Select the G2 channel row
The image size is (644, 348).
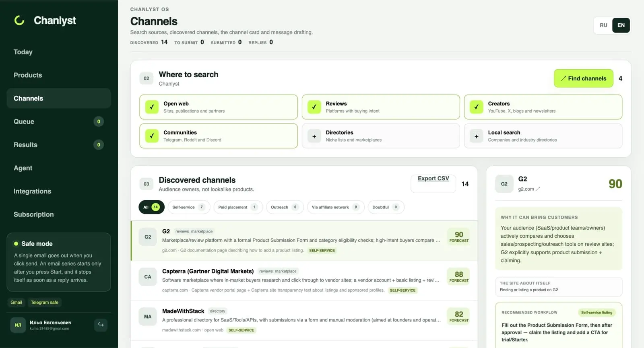coord(304,241)
